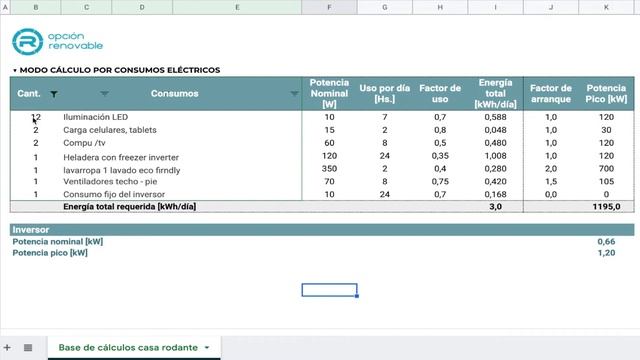640x360 pixels.
Task: Select column B header
Action: click(x=36, y=7)
